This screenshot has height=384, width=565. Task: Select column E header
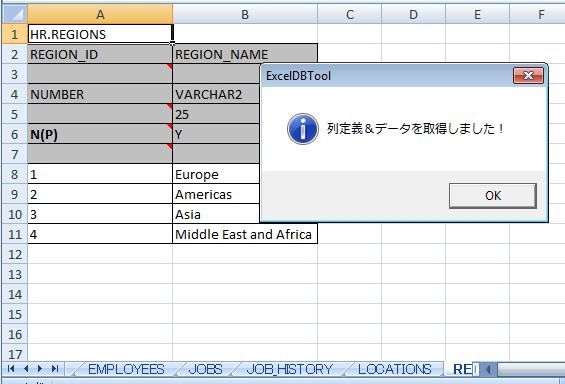coord(477,14)
